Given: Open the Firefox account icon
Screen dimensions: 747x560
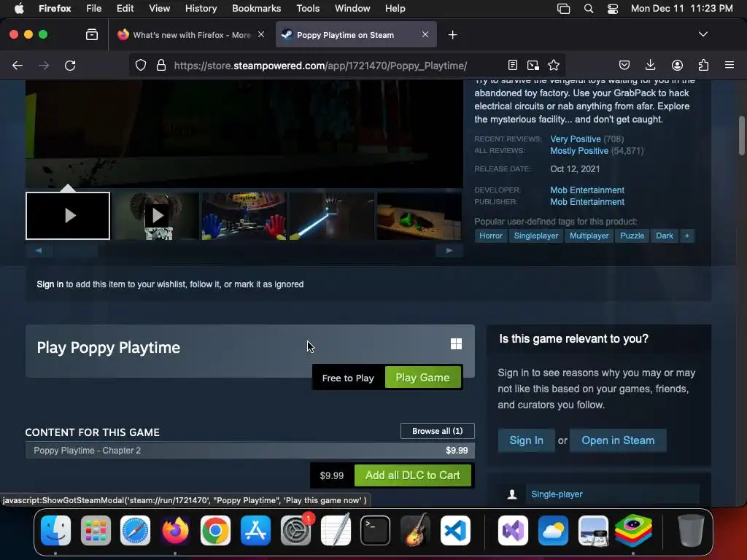Looking at the screenshot, I should click(x=677, y=65).
